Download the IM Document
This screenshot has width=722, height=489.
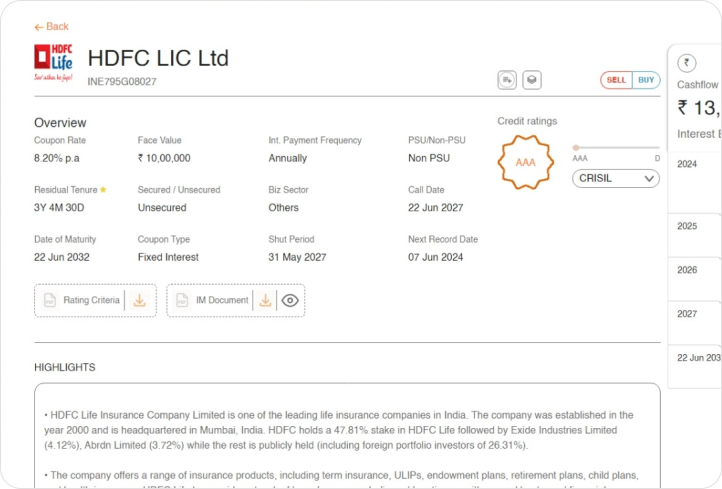[265, 300]
